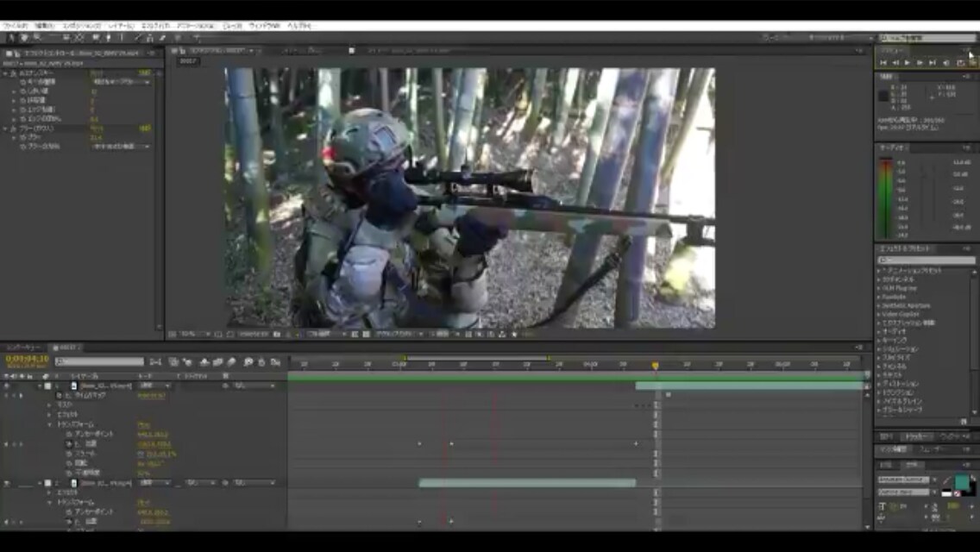This screenshot has width=980, height=552.
Task: Select the Hand tool in toolbar
Action: pyautogui.click(x=24, y=37)
